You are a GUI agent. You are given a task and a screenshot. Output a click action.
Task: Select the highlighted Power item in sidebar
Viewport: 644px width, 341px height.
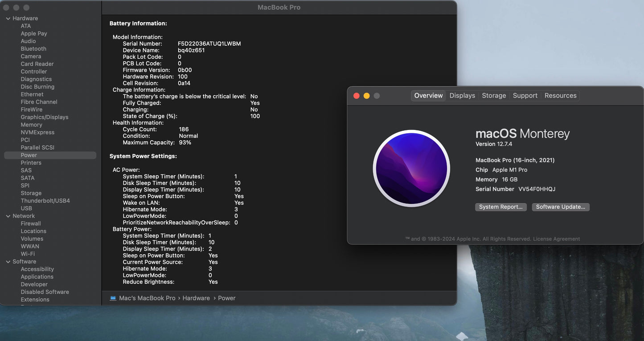(x=50, y=155)
